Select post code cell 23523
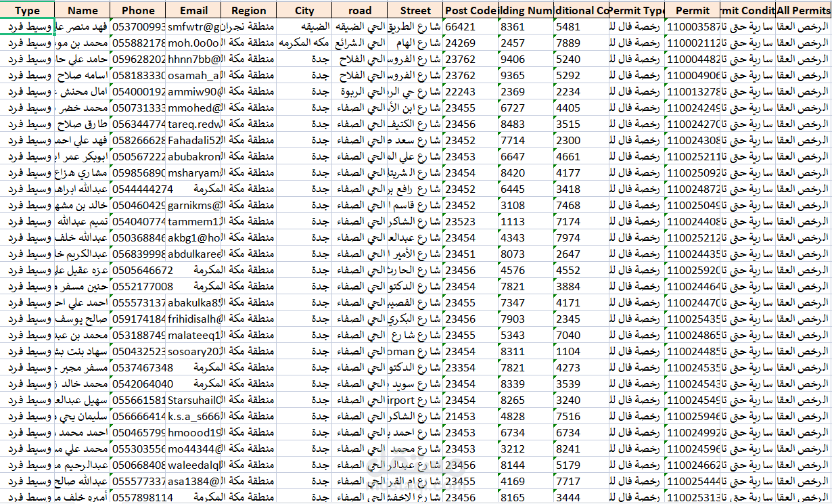832x504 pixels. (x=471, y=221)
